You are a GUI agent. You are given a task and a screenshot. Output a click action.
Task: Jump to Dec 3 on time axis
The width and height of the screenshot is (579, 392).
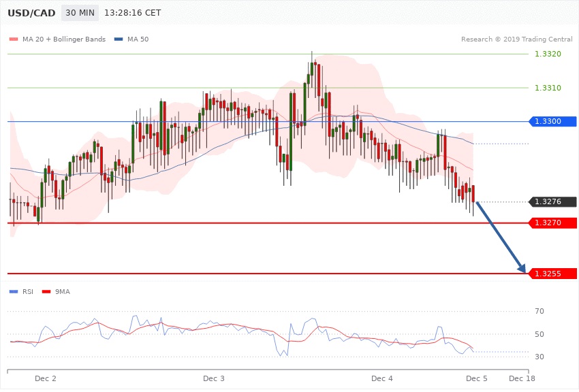[x=214, y=378]
